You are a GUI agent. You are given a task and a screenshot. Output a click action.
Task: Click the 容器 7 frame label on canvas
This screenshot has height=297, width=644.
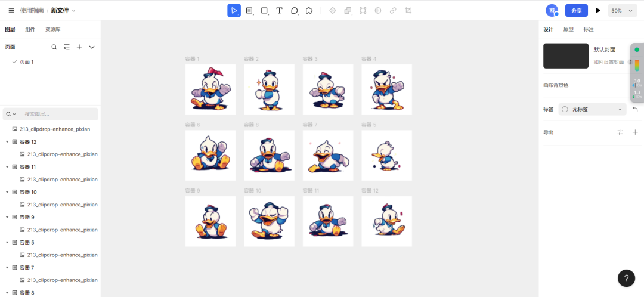point(310,125)
